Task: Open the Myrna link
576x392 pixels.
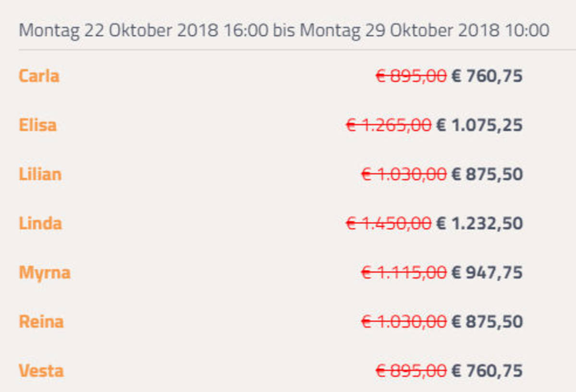Action: 45,273
